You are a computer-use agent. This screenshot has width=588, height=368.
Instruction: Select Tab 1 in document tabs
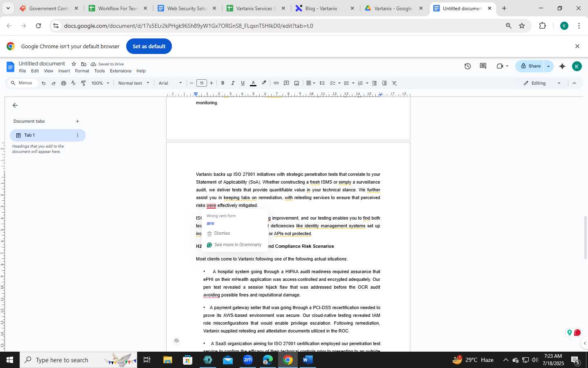pyautogui.click(x=48, y=135)
